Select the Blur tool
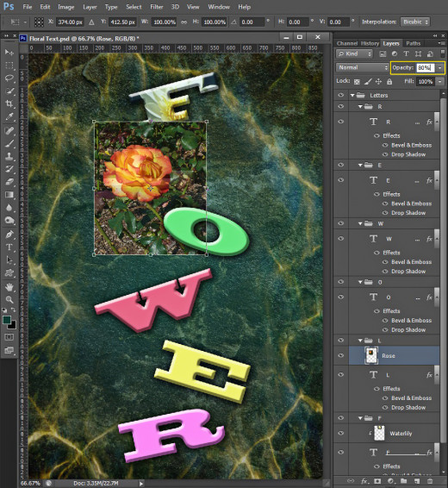This screenshot has height=488, width=448. (9, 208)
